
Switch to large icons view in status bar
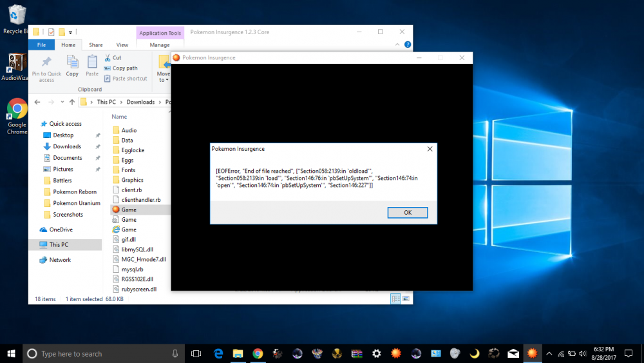406,299
